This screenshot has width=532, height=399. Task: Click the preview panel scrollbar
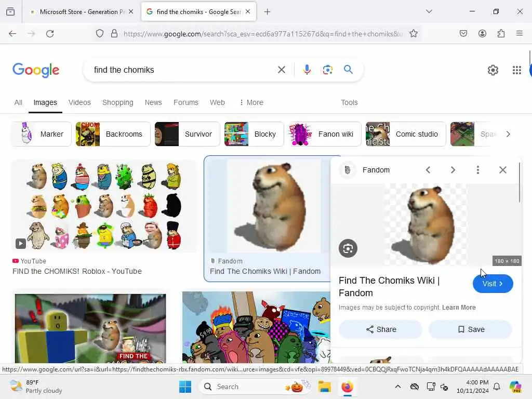click(519, 183)
